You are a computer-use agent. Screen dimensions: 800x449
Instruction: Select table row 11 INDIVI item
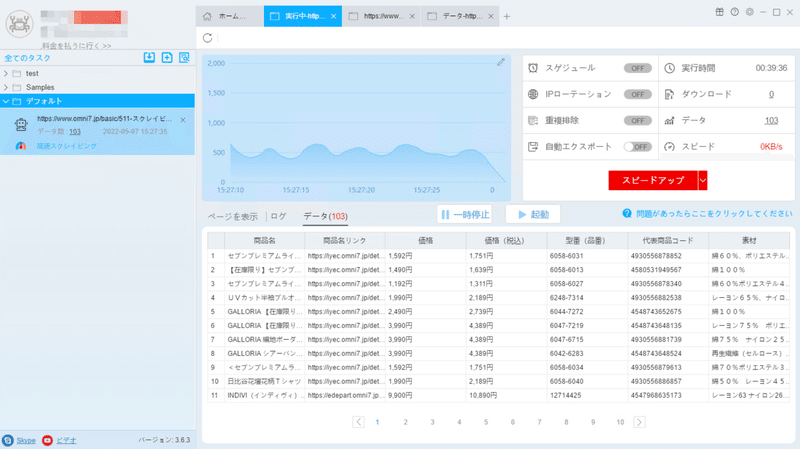[x=498, y=395]
